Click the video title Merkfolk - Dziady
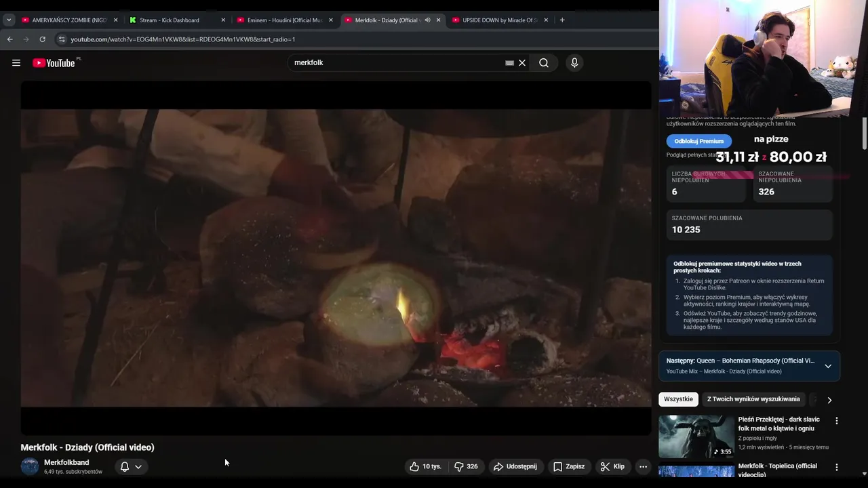The height and width of the screenshot is (488, 868). pyautogui.click(x=87, y=447)
